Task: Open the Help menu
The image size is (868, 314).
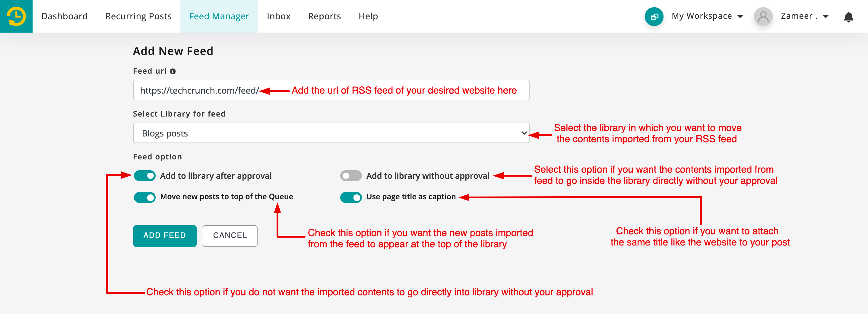Action: [368, 16]
